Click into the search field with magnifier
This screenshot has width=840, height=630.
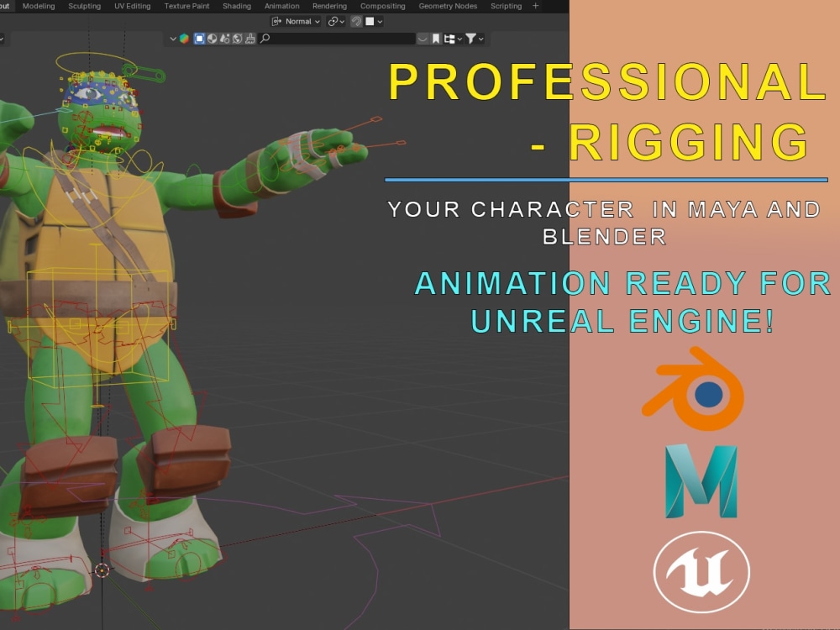[337, 39]
